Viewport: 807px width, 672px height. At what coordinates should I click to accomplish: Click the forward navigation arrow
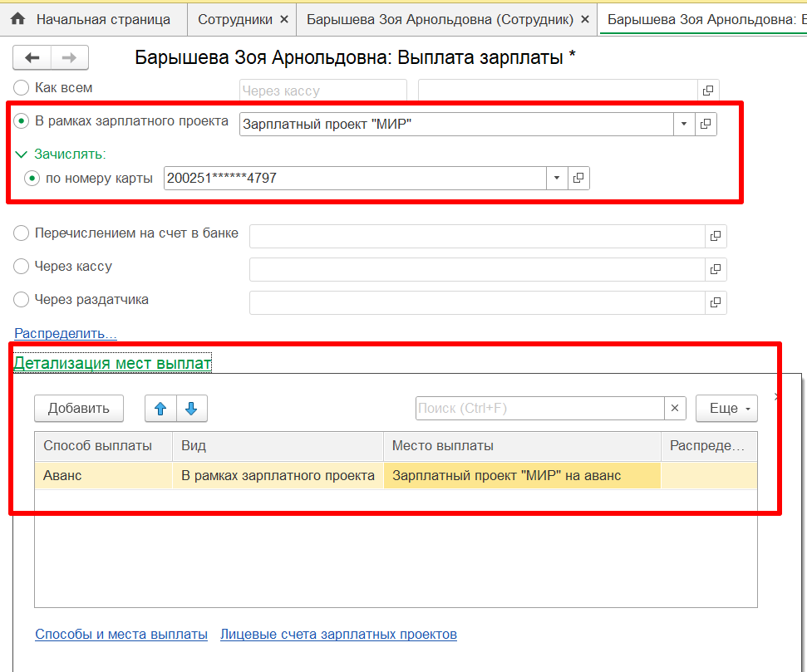[x=70, y=57]
